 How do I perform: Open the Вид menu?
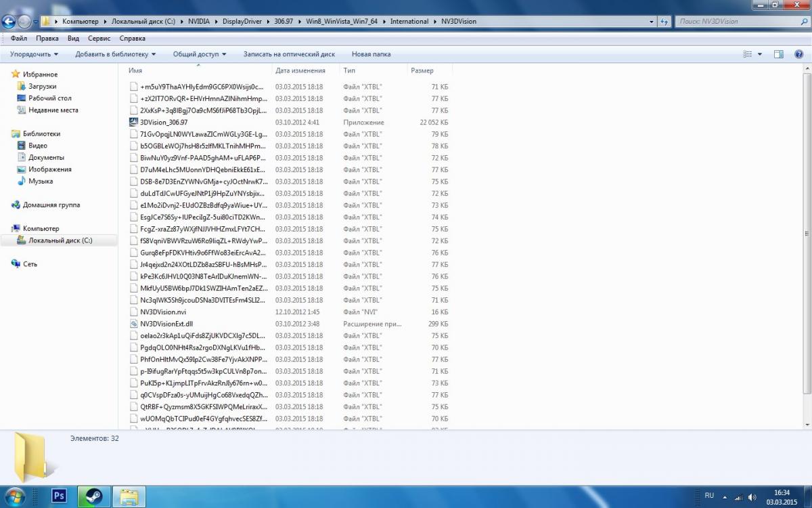[73, 39]
